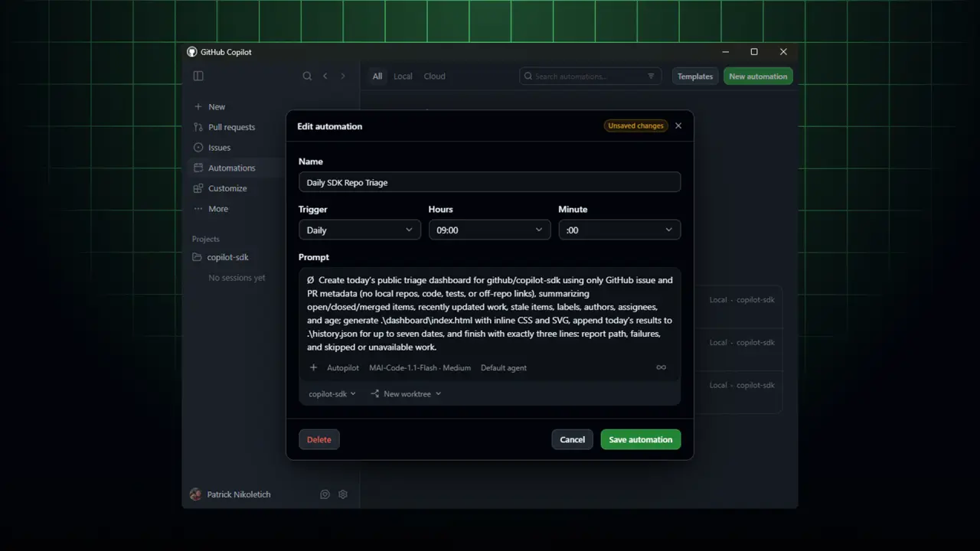Viewport: 980px width, 551px height.
Task: Click the GitHub Copilot logo in the title bar
Action: tap(192, 52)
